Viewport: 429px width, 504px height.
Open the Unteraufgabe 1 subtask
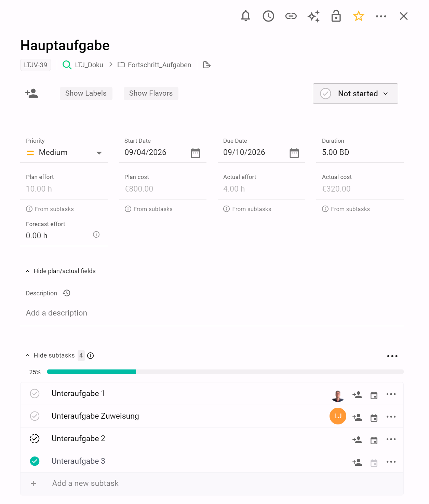pyautogui.click(x=78, y=393)
